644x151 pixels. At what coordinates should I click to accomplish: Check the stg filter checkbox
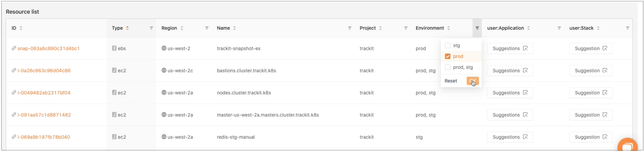pos(448,46)
